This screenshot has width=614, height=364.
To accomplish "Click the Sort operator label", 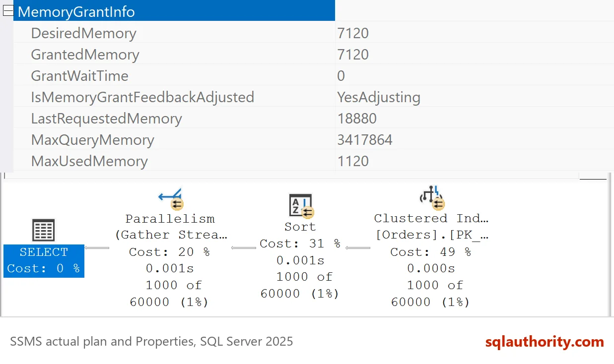I will pos(300,227).
